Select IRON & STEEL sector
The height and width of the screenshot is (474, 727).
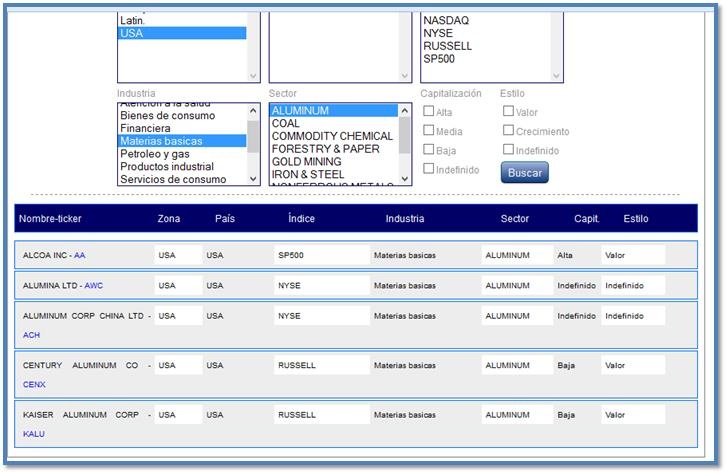[x=333, y=174]
